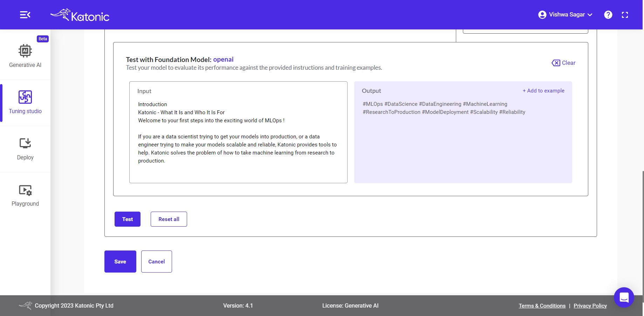Click the Katonic logo in the header
644x316 pixels.
click(80, 15)
